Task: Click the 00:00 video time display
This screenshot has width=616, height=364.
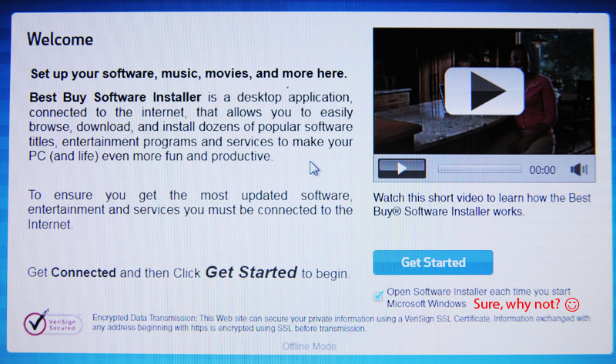Action: coord(542,170)
